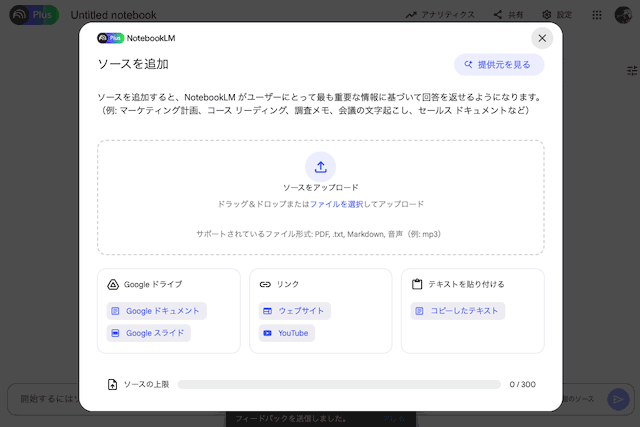The height and width of the screenshot is (427, 640).
Task: Open the Google apps grid icon
Action: click(597, 15)
